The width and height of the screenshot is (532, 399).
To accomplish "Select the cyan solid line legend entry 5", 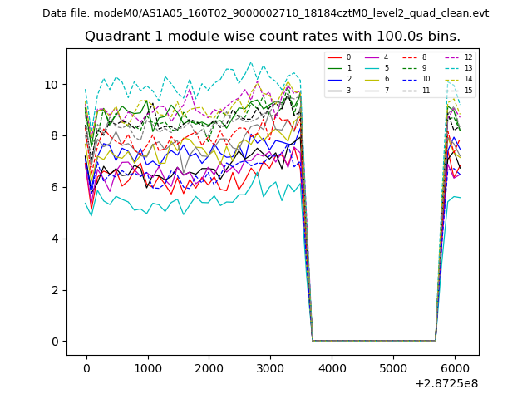I will click(377, 68).
